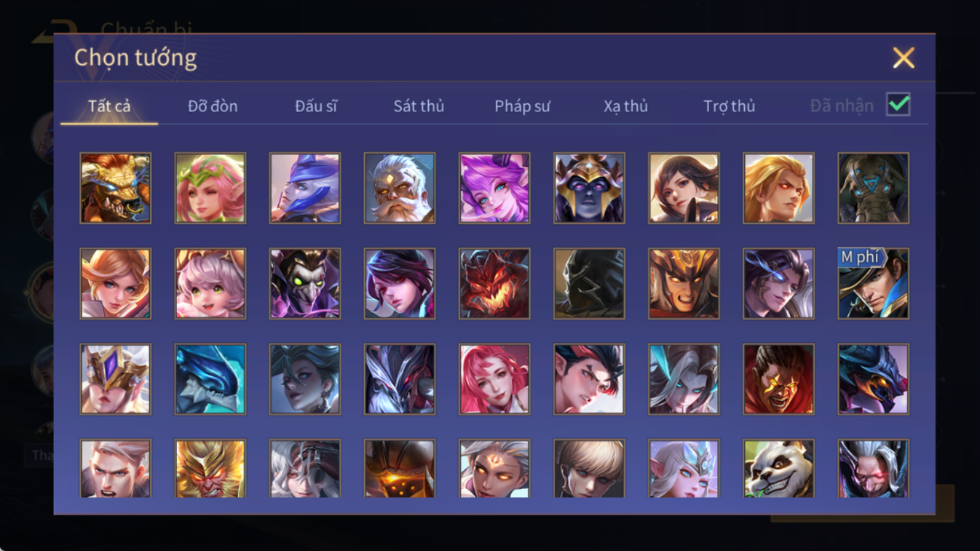Select the elephant hero with blue markings
The height and width of the screenshot is (551, 980).
(x=873, y=188)
